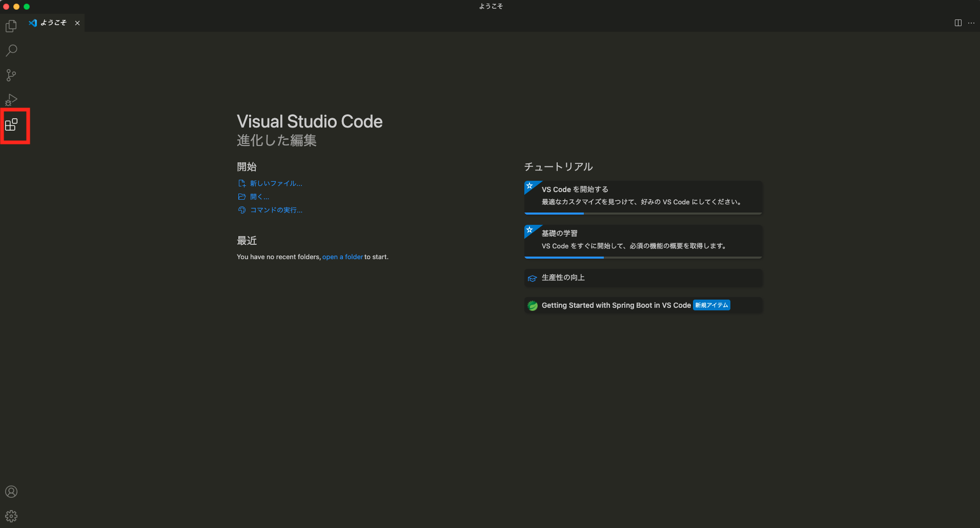The width and height of the screenshot is (980, 528).
Task: Open the Accounts menu icon
Action: coord(11,492)
